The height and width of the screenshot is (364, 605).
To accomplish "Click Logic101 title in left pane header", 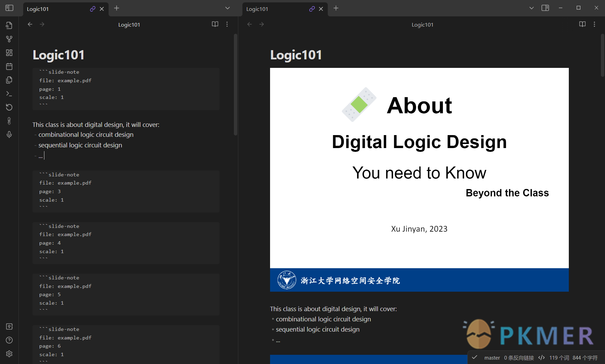I will click(129, 25).
